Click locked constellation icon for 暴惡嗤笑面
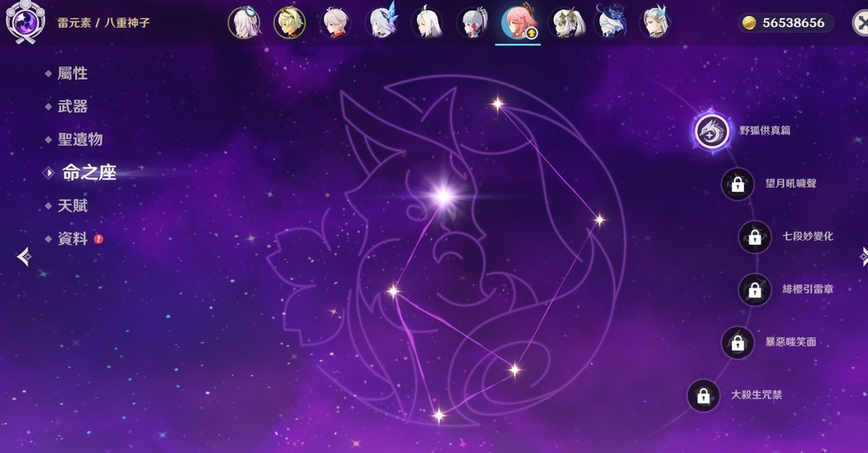The image size is (868, 453). (737, 342)
